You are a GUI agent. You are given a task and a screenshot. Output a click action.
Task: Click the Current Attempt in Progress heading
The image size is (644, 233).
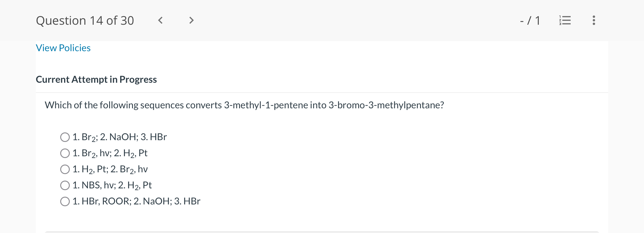pyautogui.click(x=96, y=79)
